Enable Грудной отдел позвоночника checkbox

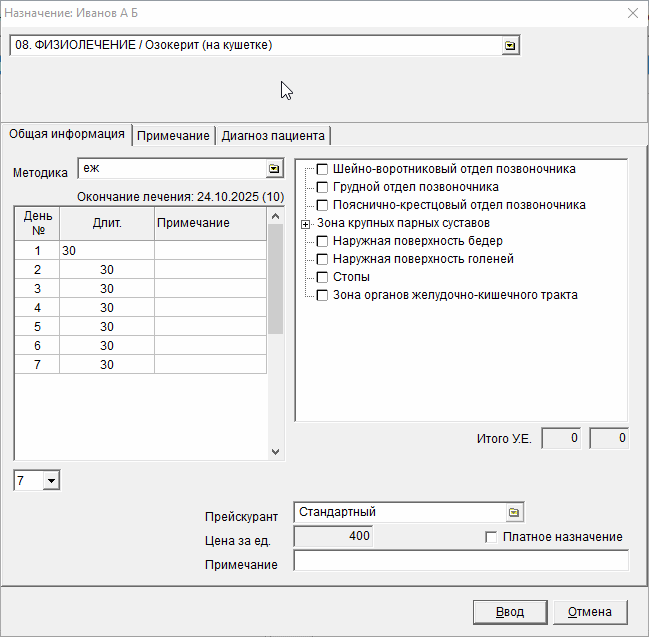click(x=322, y=187)
